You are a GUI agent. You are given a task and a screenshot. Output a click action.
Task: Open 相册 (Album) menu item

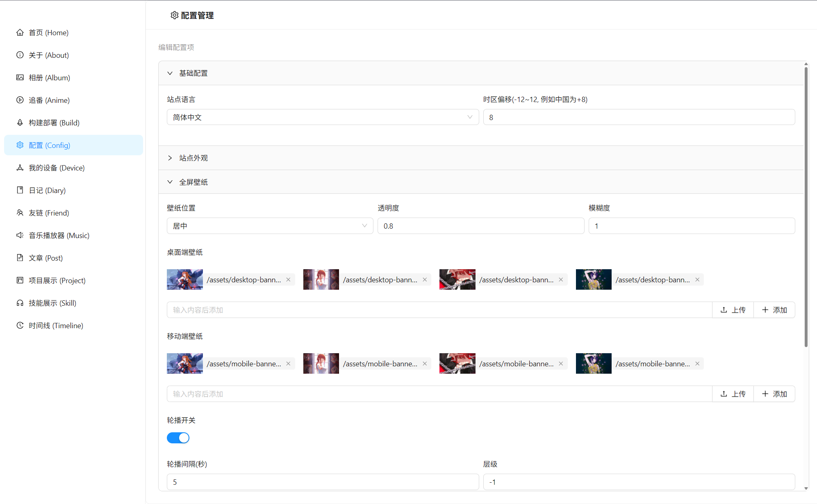coord(73,77)
